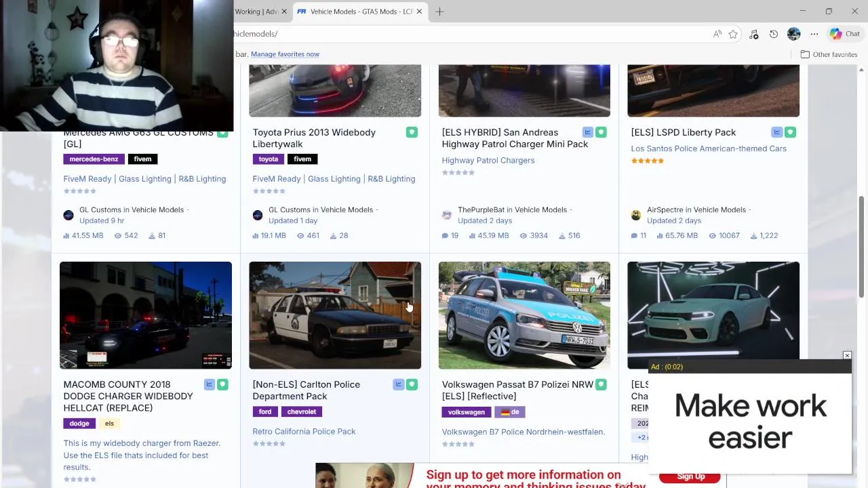Open Toyota Prius 2013 Widebody Libertywalk mod
This screenshot has width=868, height=488.
click(314, 138)
